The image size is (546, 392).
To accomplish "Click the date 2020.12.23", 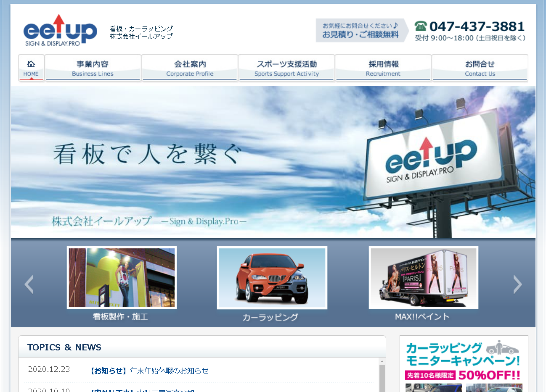I will coord(49,369).
